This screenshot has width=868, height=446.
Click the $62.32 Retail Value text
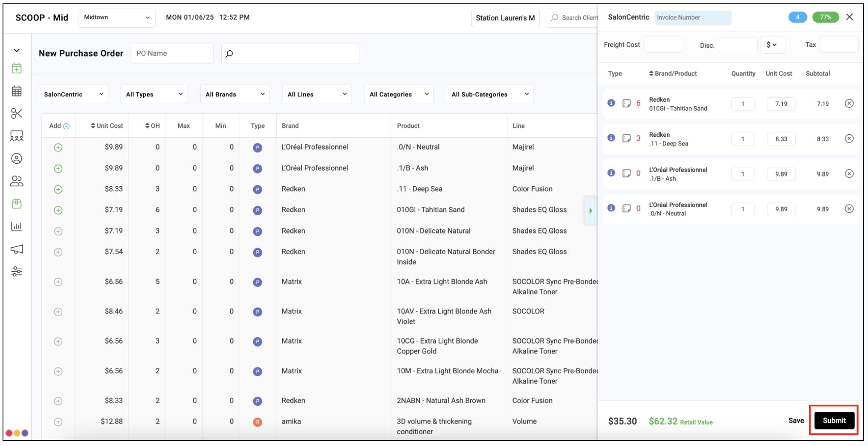(x=681, y=421)
